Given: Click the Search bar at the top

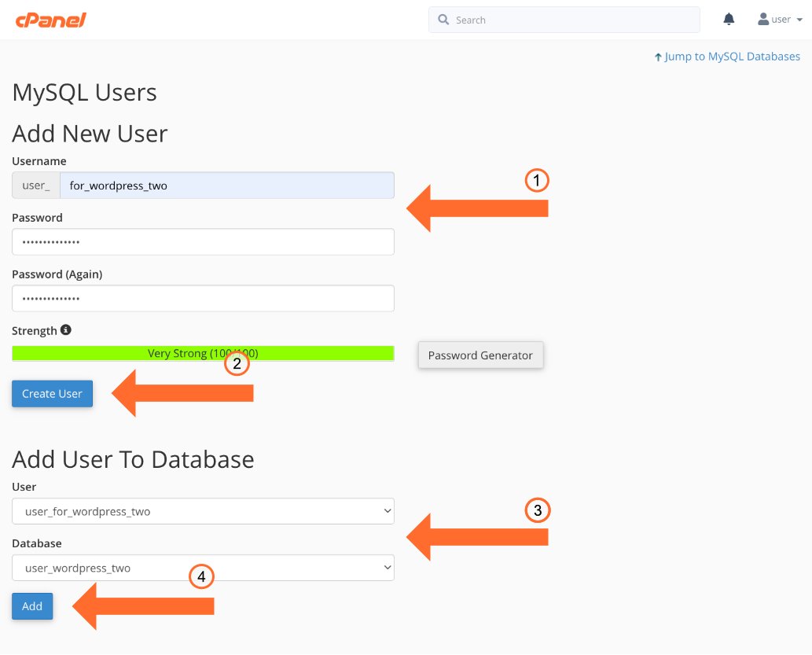Looking at the screenshot, I should pos(564,19).
